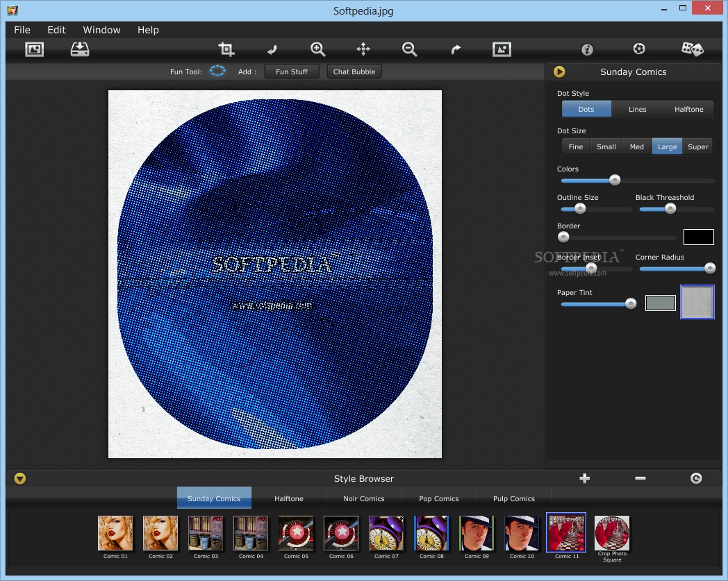Click the minus icon in Style Browser

640,478
